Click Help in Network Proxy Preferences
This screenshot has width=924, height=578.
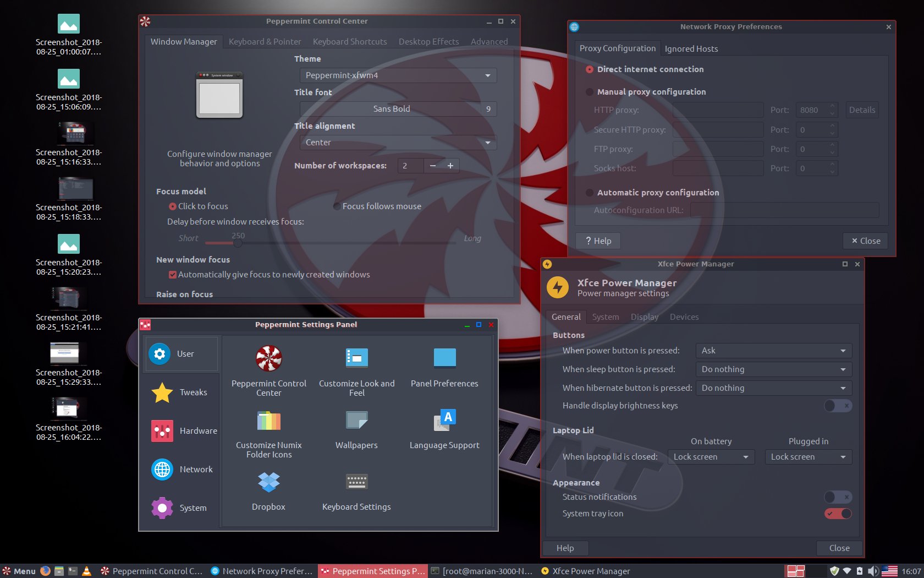(x=598, y=241)
